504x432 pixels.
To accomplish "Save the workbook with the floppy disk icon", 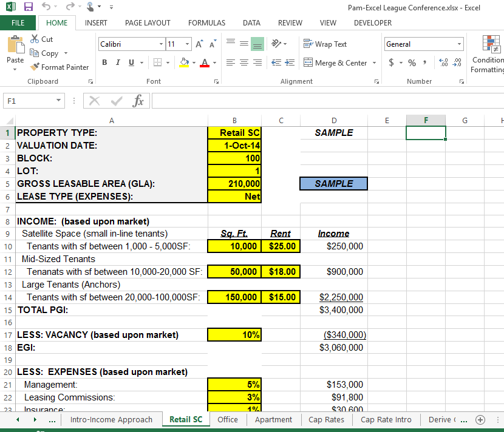I will pyautogui.click(x=29, y=7).
